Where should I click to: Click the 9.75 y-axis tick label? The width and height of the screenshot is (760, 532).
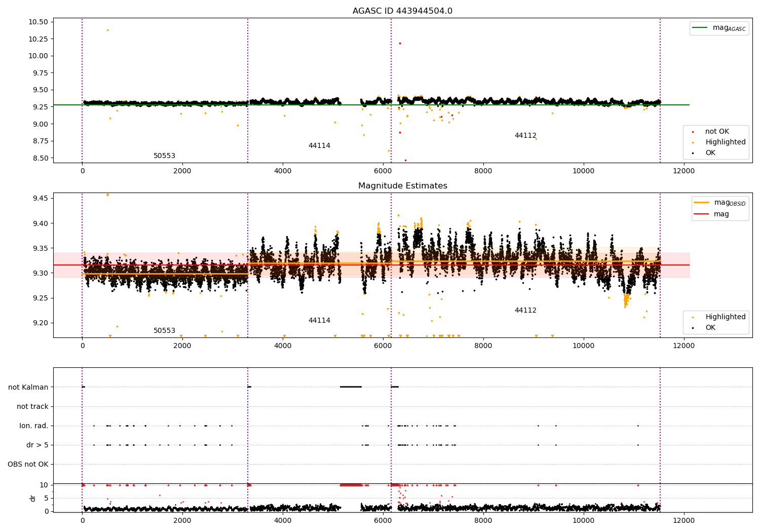point(40,73)
